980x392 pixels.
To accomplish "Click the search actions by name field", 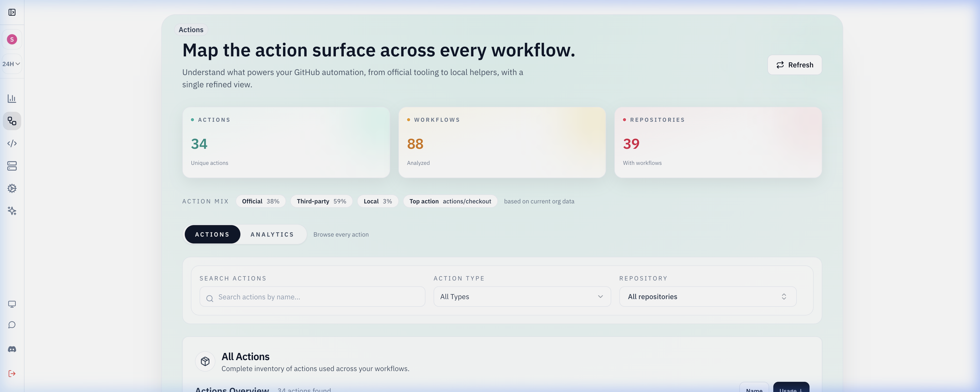I will tap(312, 297).
